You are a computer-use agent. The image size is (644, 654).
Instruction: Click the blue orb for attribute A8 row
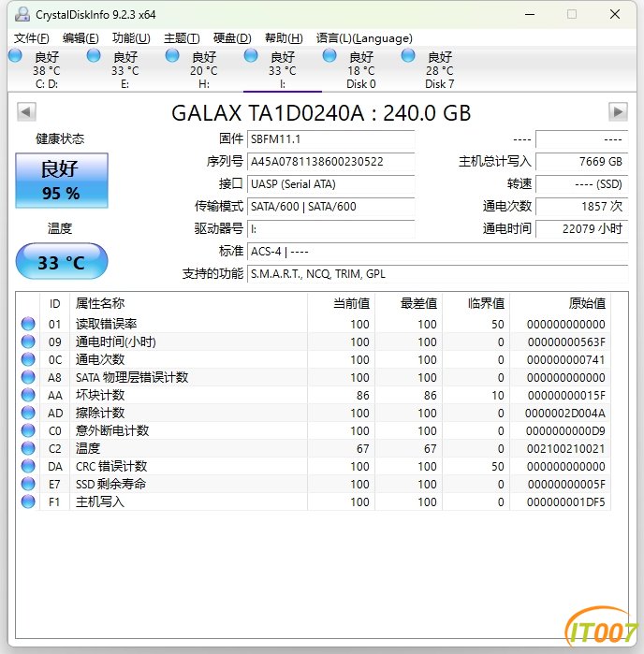point(28,377)
